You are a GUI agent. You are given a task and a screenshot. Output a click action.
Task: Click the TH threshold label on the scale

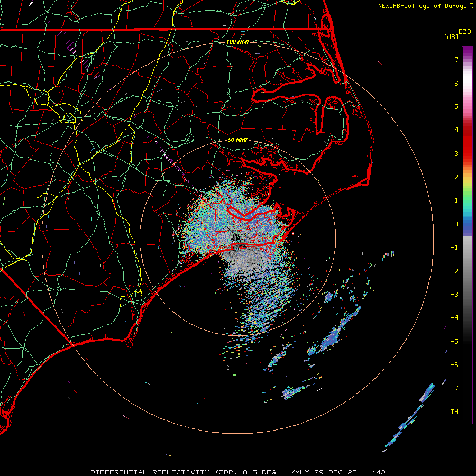454,412
